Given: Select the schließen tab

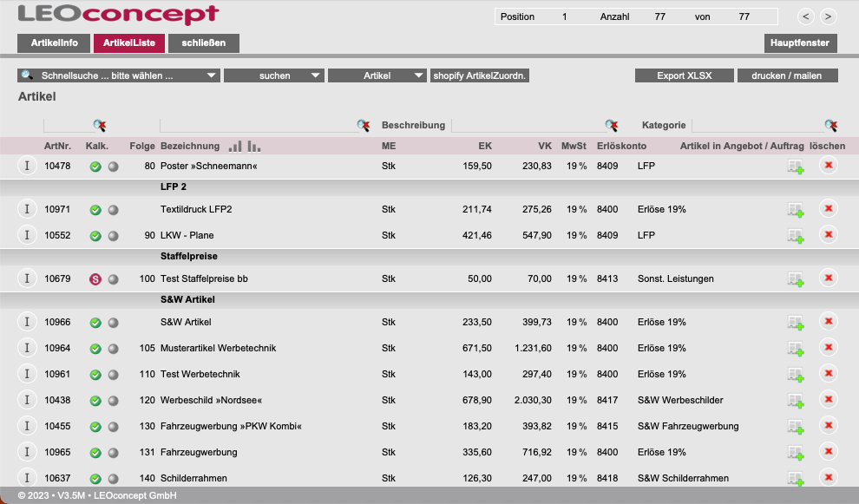Looking at the screenshot, I should coord(204,43).
